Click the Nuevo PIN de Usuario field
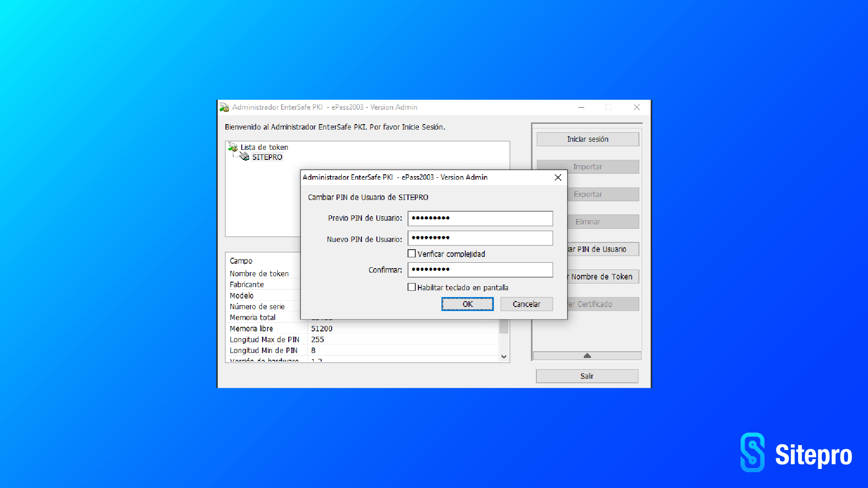The image size is (868, 488). coord(480,238)
